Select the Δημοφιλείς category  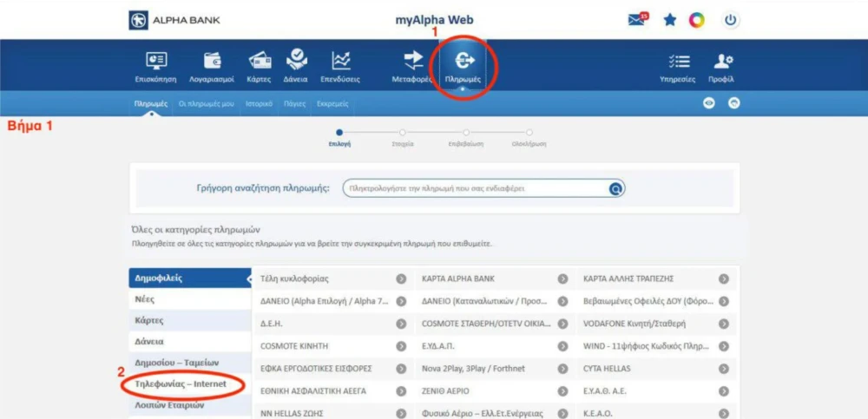[x=190, y=278]
